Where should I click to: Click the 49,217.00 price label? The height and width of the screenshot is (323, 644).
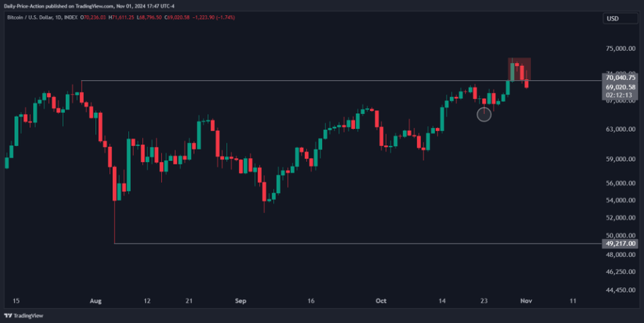tap(621, 244)
